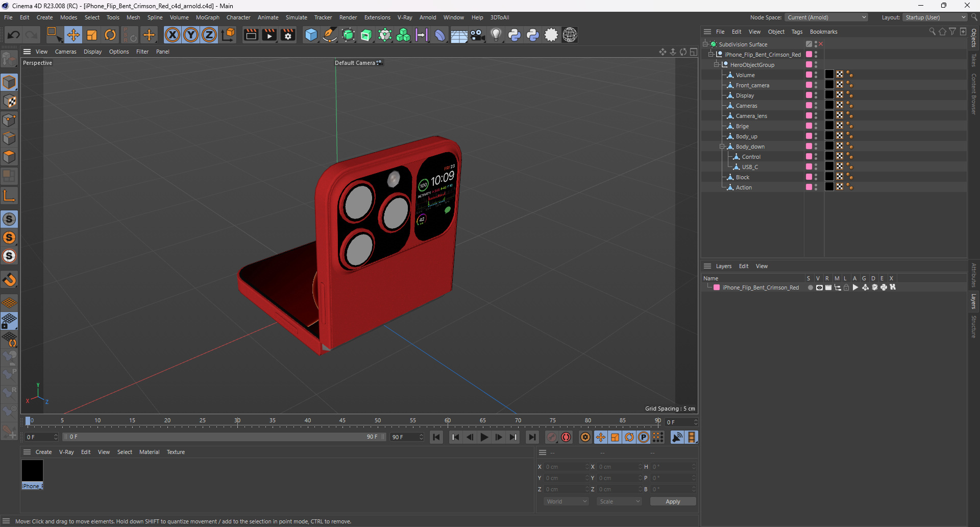980x527 pixels.
Task: Open the MoGraph menu
Action: point(208,17)
